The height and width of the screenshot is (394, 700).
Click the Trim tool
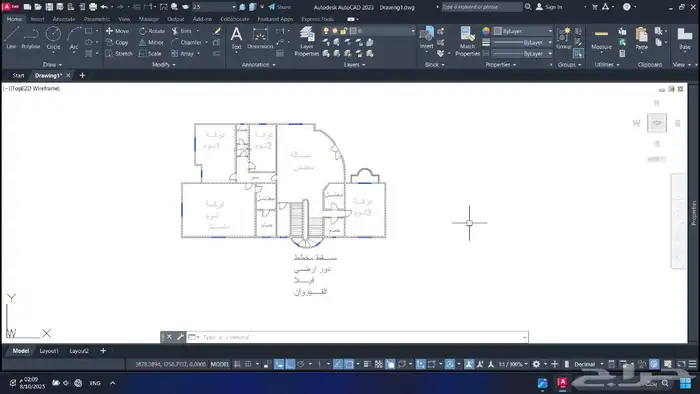(x=182, y=31)
